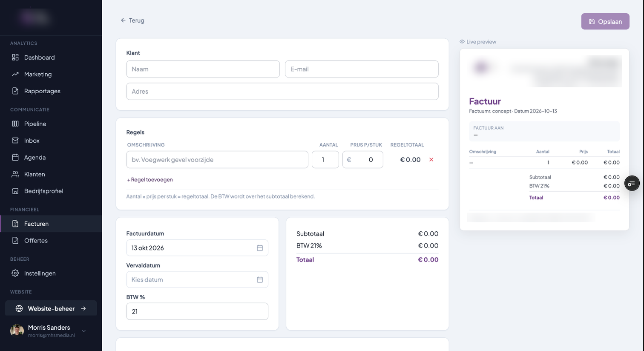Screen dimensions: 644x351
Task: Click the Pipeline columns icon
Action: click(15, 124)
